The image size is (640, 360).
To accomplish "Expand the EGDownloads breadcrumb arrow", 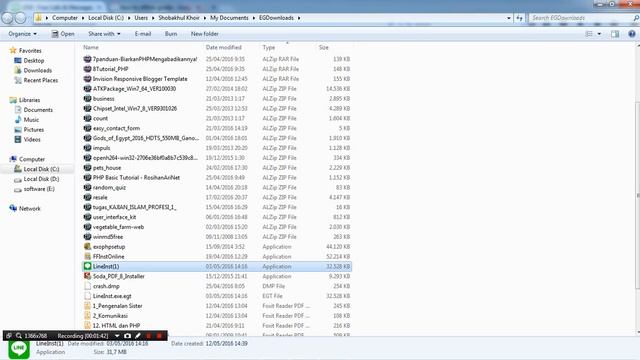I will tap(299, 18).
